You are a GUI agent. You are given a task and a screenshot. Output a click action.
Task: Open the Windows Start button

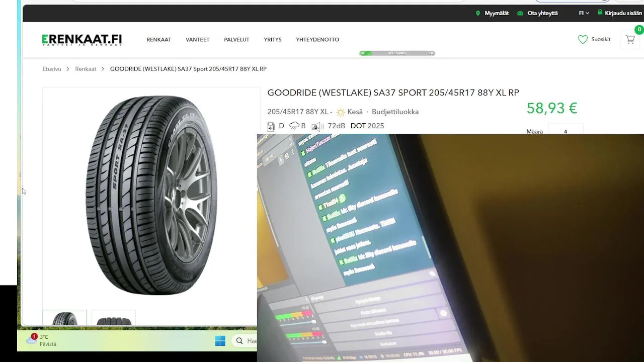click(x=220, y=341)
